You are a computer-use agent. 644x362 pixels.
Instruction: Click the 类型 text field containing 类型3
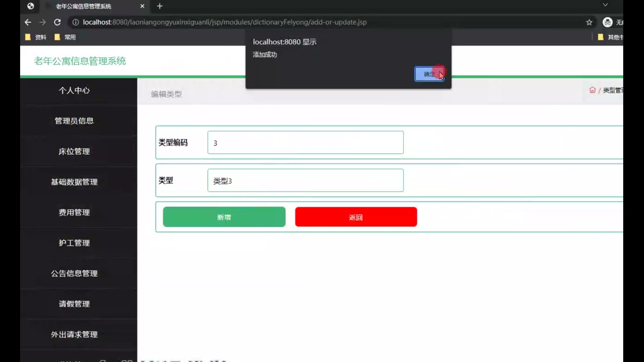point(305,181)
